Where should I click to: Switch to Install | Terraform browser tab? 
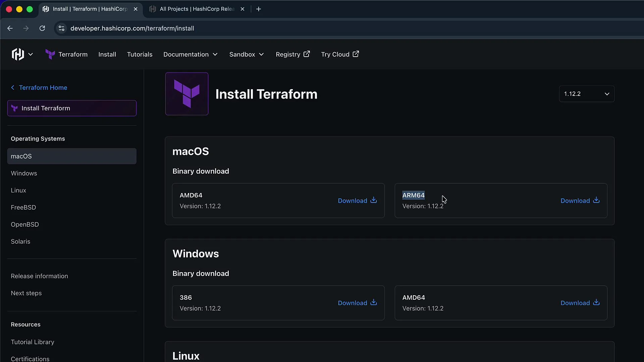pos(90,9)
